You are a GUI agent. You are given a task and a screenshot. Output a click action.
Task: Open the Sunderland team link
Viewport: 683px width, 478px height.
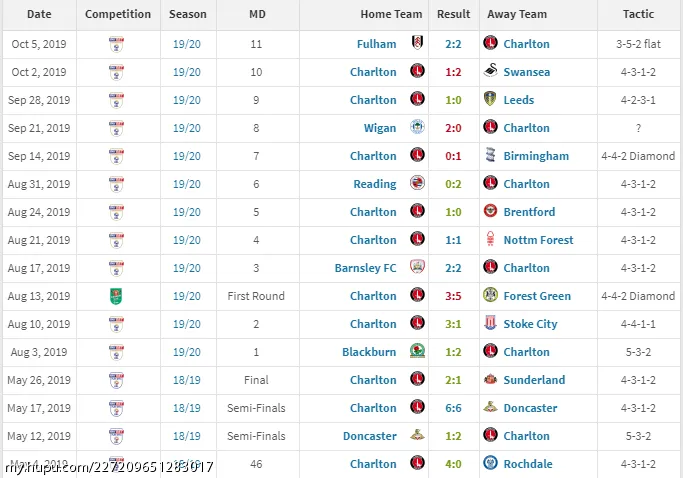[x=534, y=380]
